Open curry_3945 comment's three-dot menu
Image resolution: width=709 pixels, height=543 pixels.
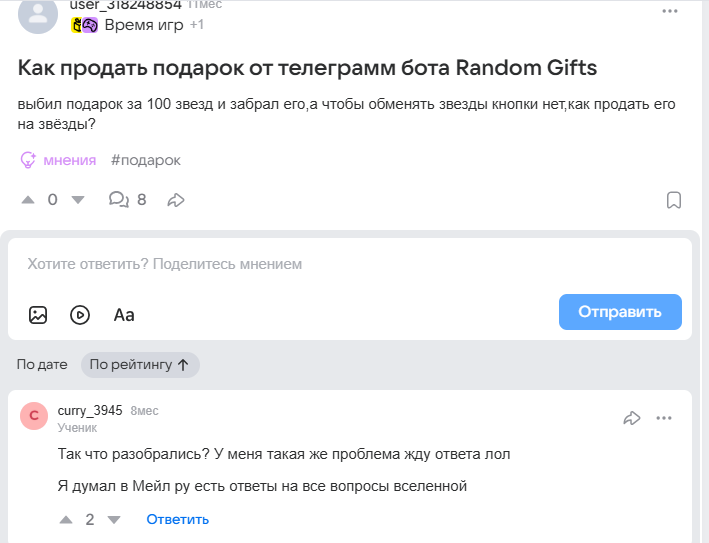pos(664,418)
